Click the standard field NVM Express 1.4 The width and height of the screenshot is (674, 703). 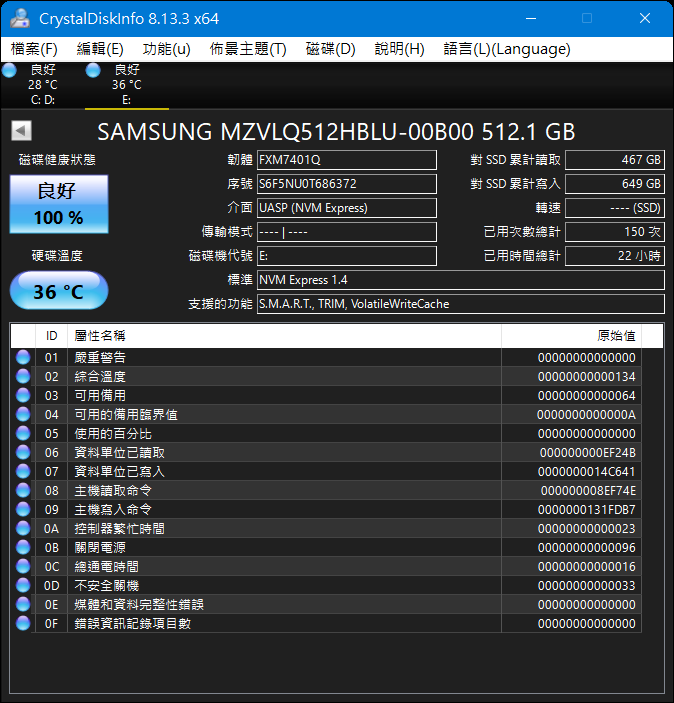pos(461,280)
